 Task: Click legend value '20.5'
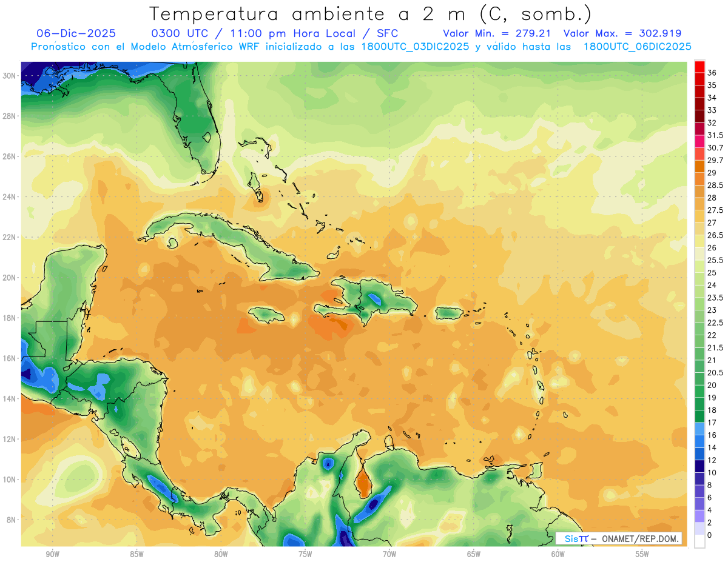tap(715, 372)
